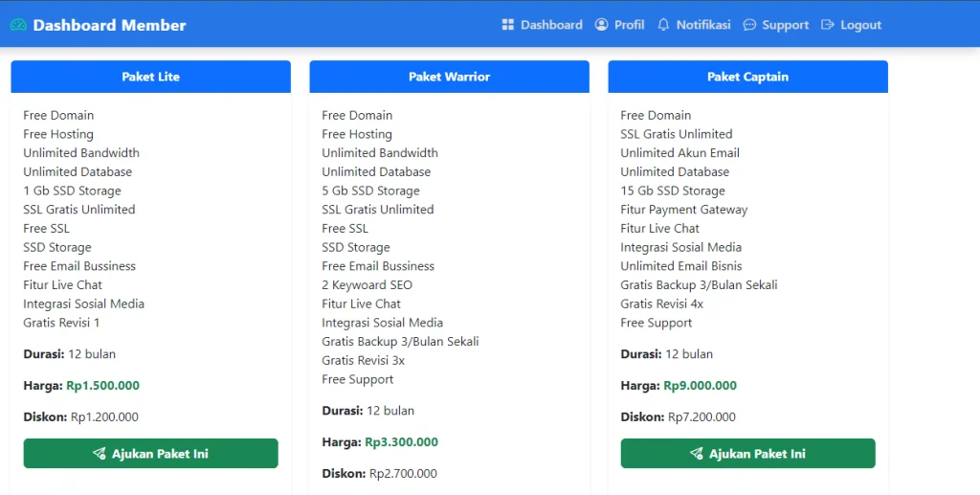Click the Logout arrow icon
The width and height of the screenshot is (980, 495).
[x=828, y=25]
